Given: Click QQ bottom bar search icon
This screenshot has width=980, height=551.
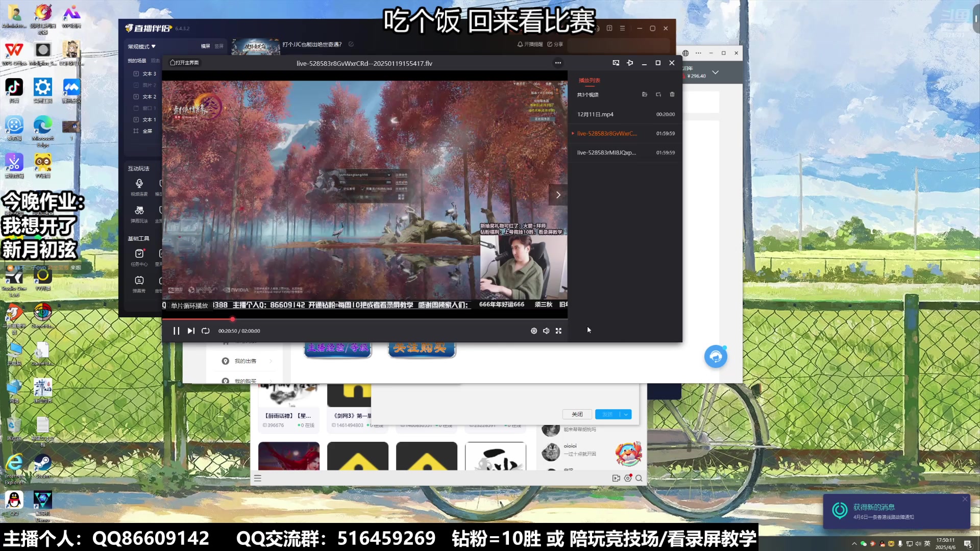Looking at the screenshot, I should pyautogui.click(x=639, y=478).
